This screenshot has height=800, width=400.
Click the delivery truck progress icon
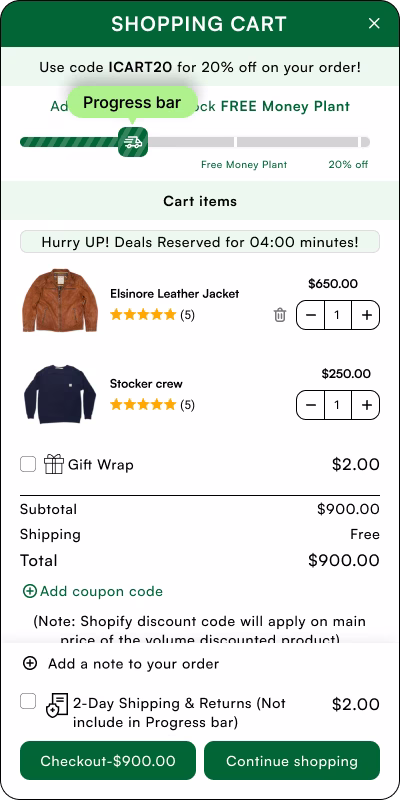[x=133, y=142]
